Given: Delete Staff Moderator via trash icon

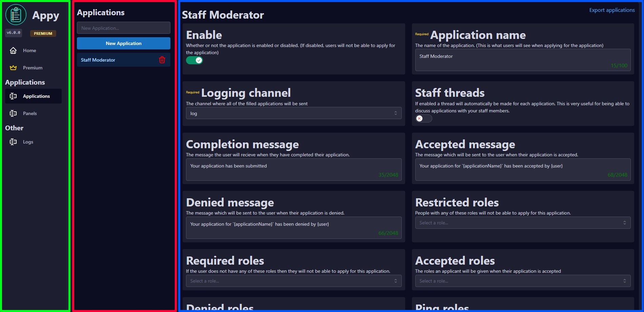Looking at the screenshot, I should click(162, 60).
